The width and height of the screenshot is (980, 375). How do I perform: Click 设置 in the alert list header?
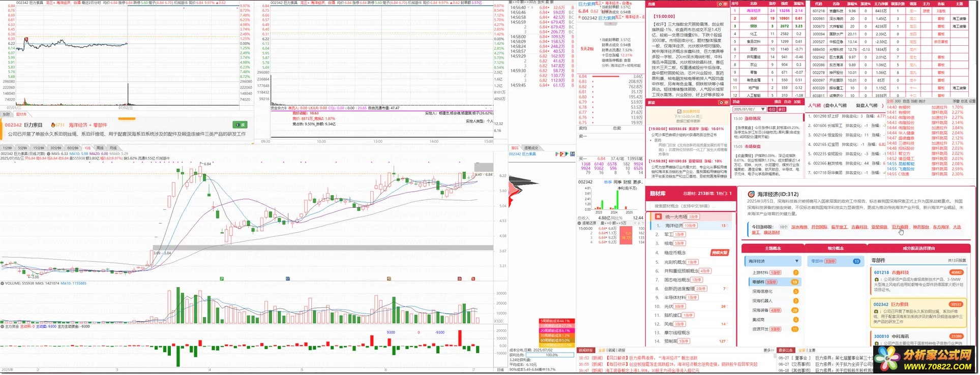point(972,101)
